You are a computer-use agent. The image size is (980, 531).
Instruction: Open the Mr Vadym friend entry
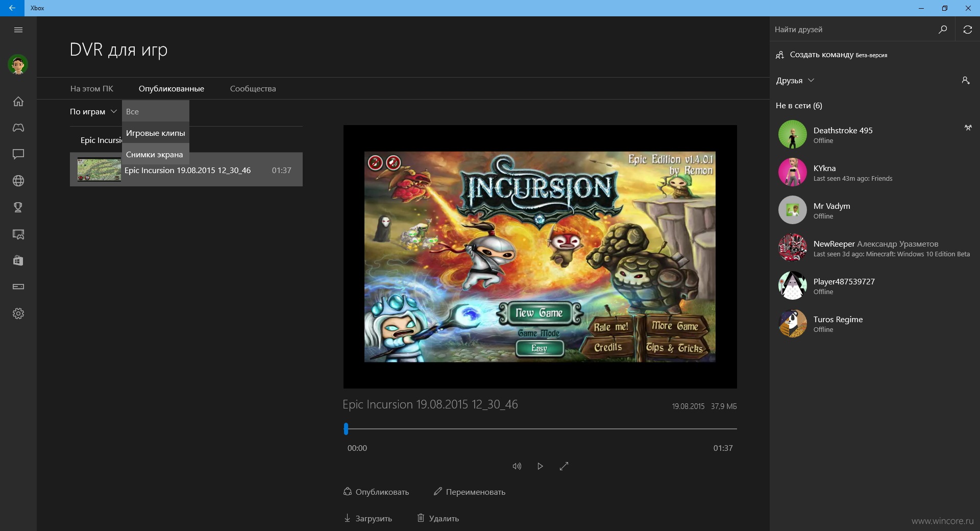tap(875, 210)
